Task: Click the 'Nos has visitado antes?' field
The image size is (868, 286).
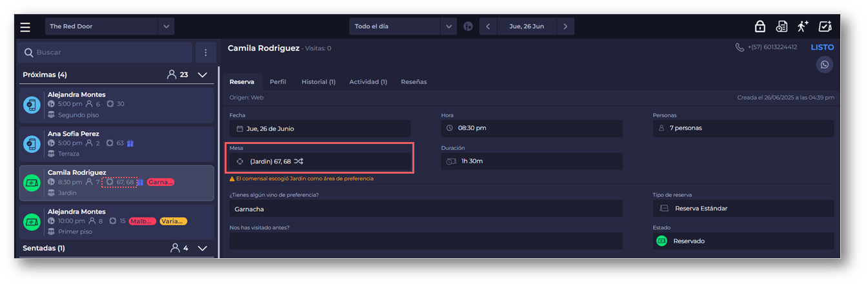Action: tap(426, 241)
